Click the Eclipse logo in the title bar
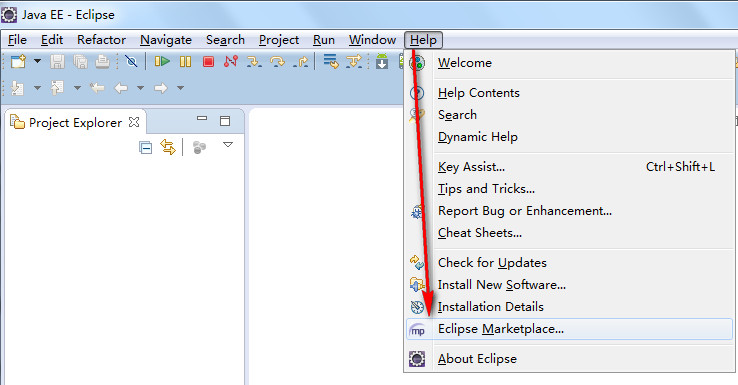 (9, 15)
